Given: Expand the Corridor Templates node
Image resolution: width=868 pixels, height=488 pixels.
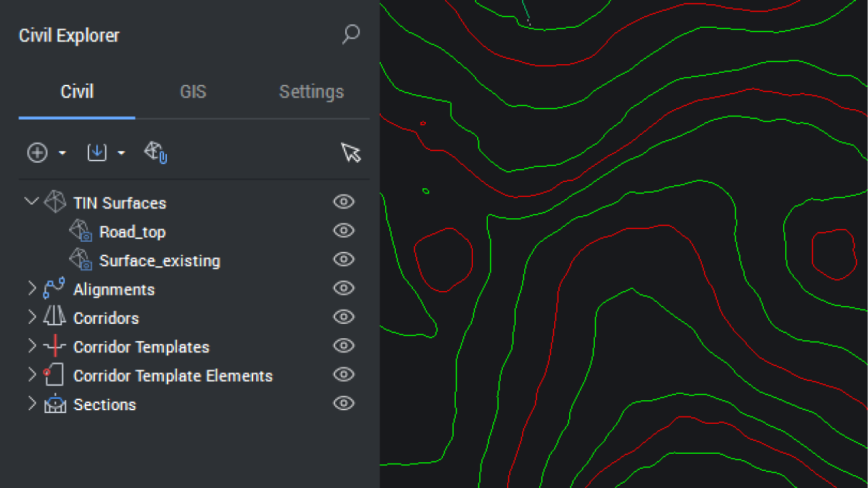Looking at the screenshot, I should pyautogui.click(x=32, y=346).
